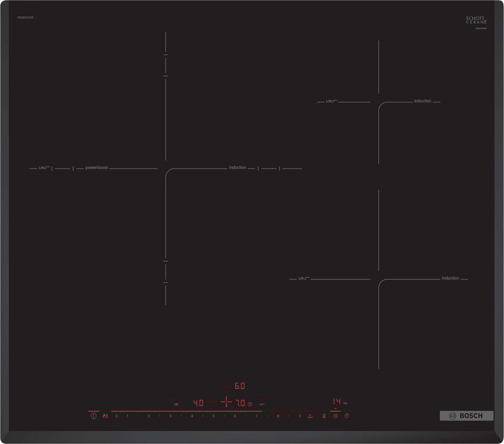Screen dimensions: 504x444
Task: Pick power level 8
Action: point(278,416)
